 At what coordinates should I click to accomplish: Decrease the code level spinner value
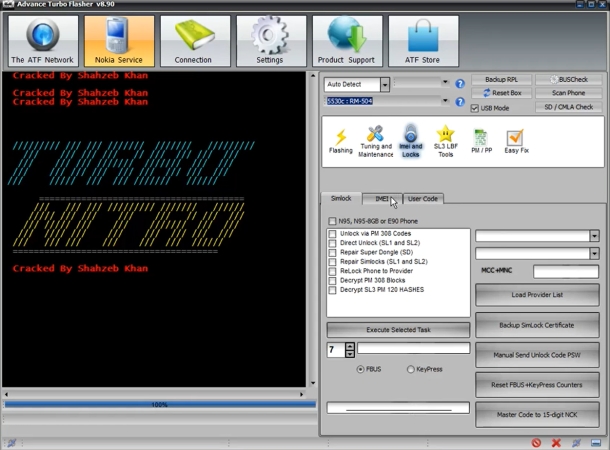tap(350, 353)
